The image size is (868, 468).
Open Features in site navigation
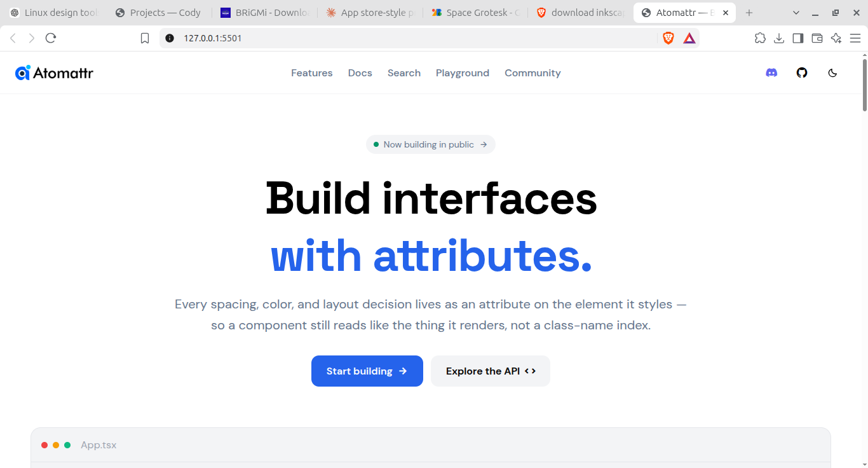click(312, 73)
